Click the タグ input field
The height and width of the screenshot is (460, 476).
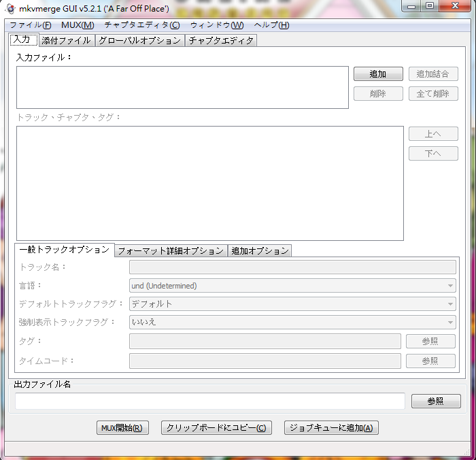coord(265,341)
